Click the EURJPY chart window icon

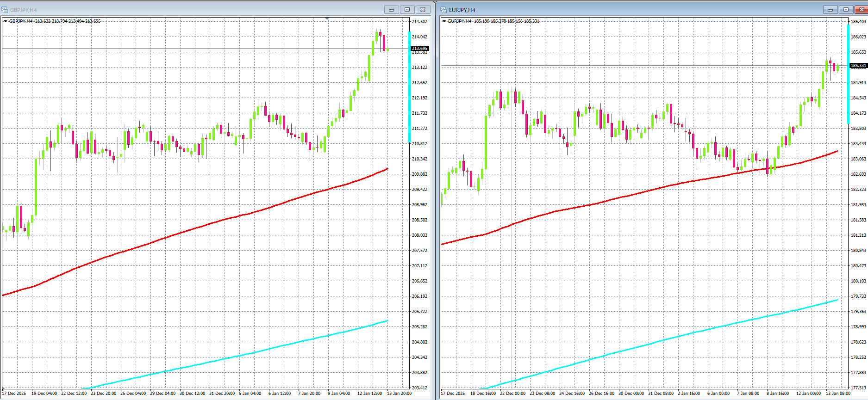point(443,10)
